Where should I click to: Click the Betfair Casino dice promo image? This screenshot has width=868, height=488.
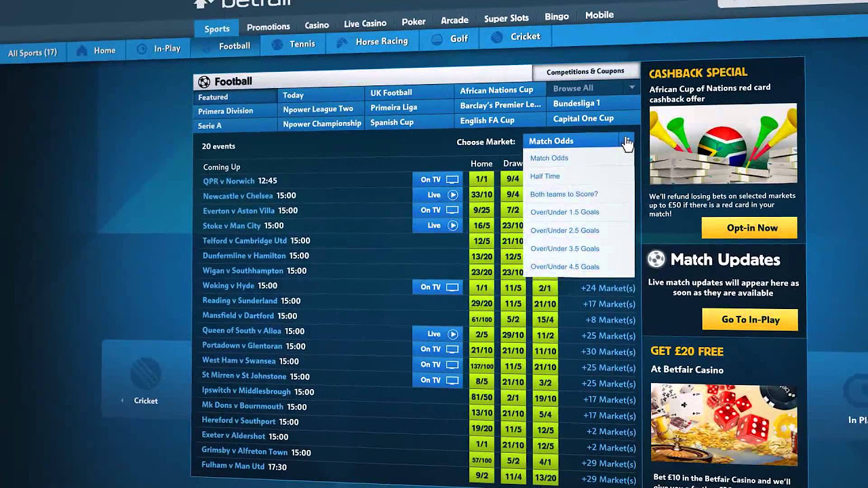pyautogui.click(x=724, y=424)
